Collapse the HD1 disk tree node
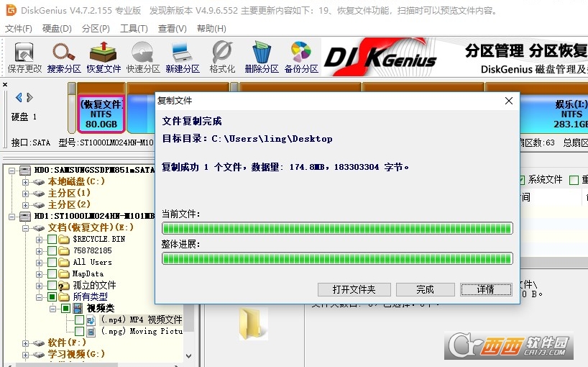This screenshot has width=588, height=367. click(12, 217)
